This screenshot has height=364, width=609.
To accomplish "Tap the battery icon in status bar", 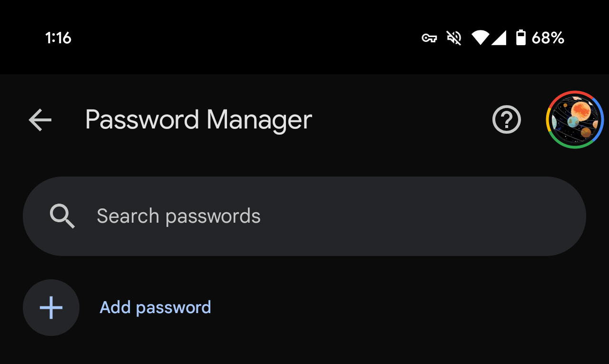I will pyautogui.click(x=521, y=38).
